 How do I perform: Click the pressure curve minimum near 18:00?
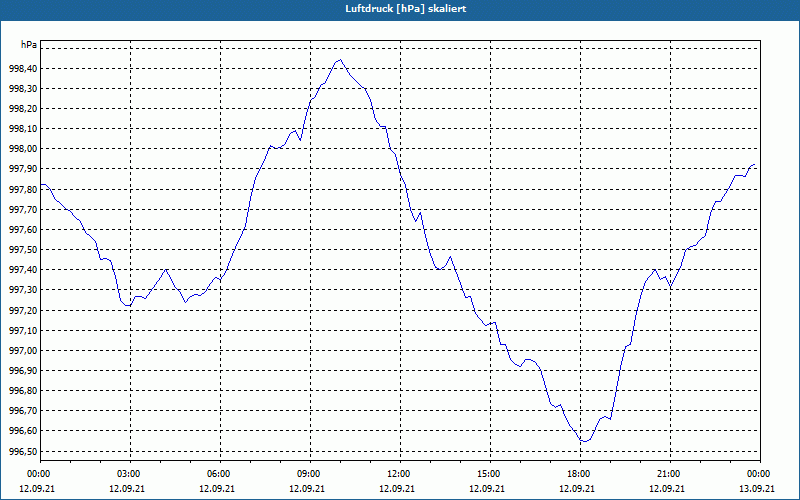coord(585,441)
